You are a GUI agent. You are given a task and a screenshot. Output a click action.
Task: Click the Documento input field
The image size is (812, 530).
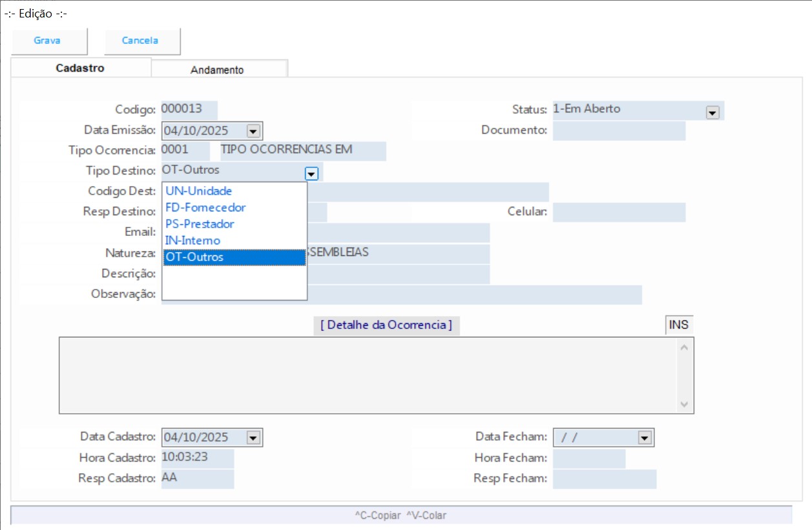point(618,131)
